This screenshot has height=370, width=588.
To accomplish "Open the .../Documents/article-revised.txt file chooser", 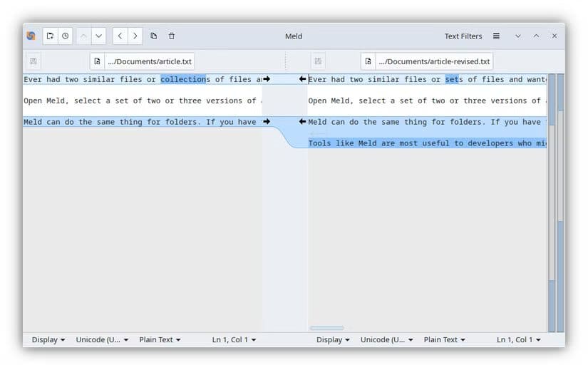I will point(434,61).
